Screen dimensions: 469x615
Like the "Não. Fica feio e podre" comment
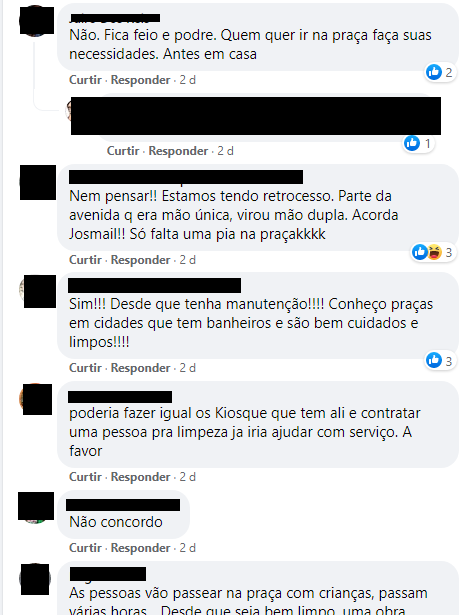[85, 80]
